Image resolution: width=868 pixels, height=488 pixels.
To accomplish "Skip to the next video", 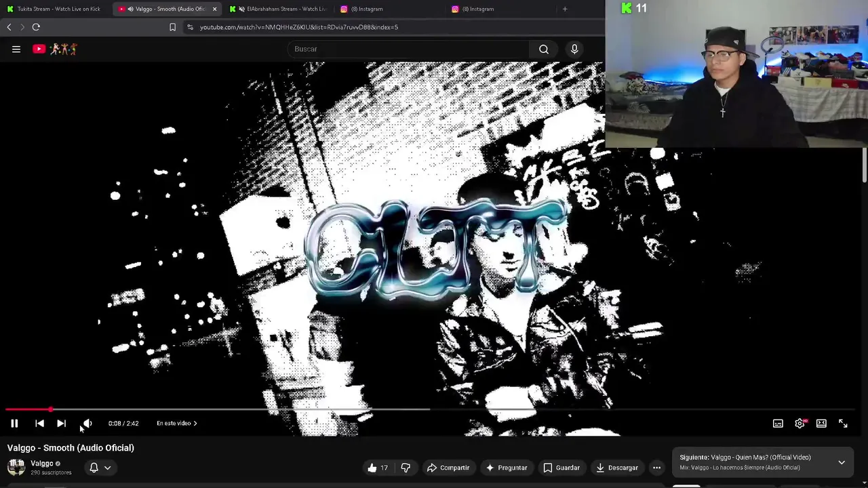I will tap(61, 424).
